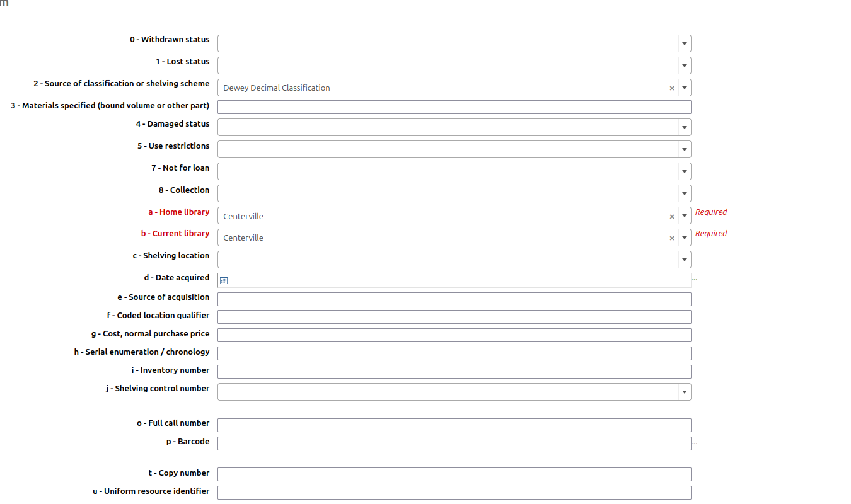Clear the Home library Centerville selection
851x504 pixels.
click(x=672, y=216)
